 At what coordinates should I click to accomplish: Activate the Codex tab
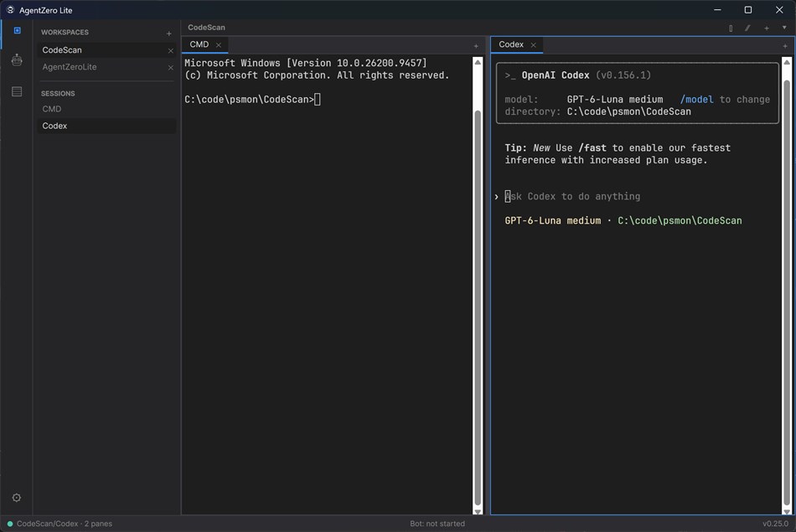click(511, 44)
